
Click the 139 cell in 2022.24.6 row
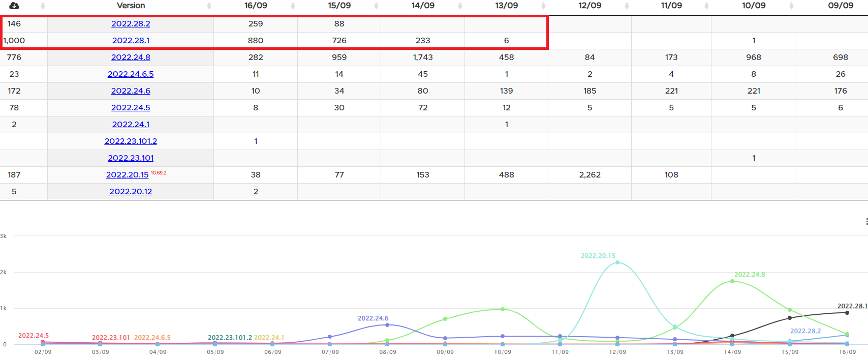click(x=506, y=91)
